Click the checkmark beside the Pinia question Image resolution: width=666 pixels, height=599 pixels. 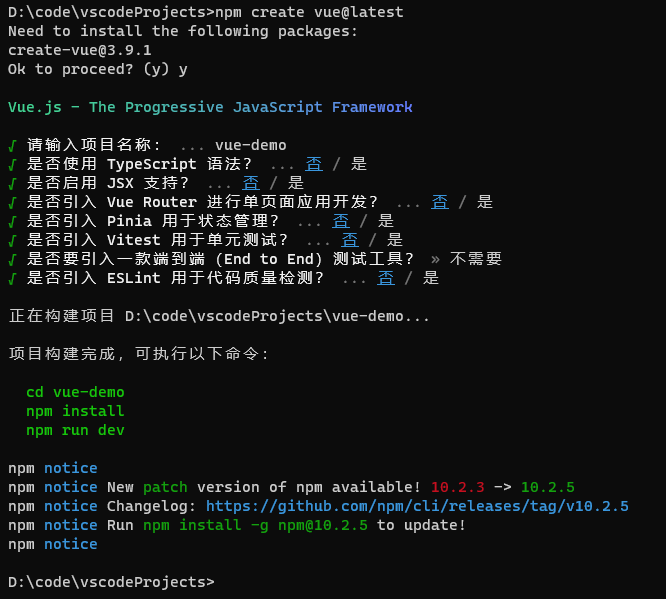[x=12, y=221]
